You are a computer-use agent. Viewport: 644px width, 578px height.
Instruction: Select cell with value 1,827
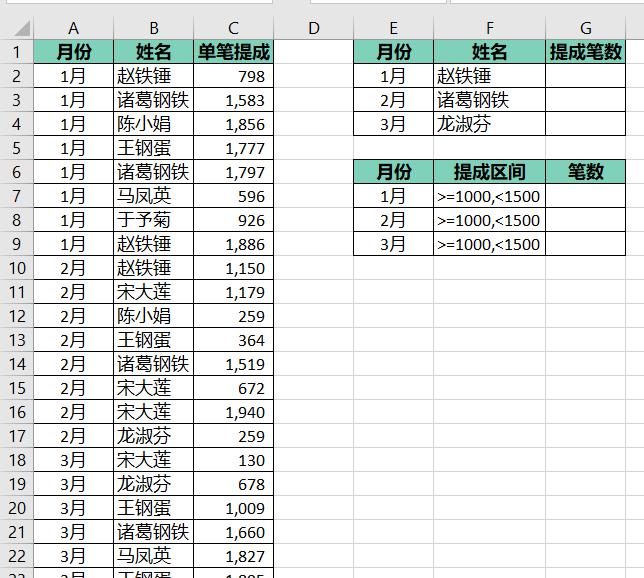coord(233,556)
